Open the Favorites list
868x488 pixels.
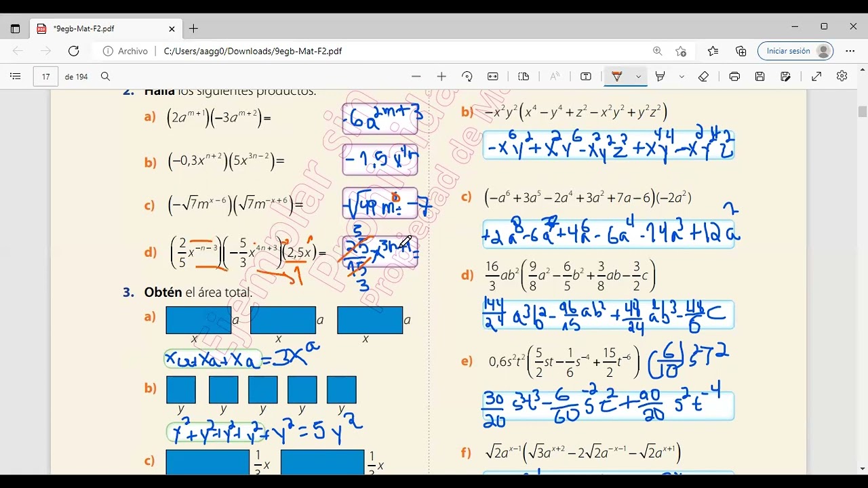pos(713,51)
